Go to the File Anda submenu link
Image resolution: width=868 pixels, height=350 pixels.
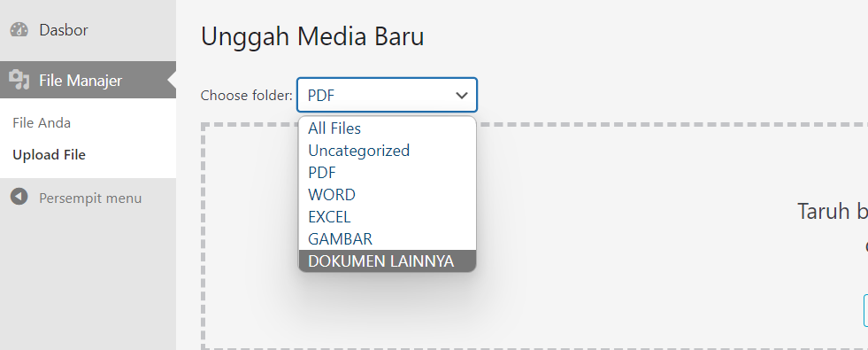(x=42, y=122)
